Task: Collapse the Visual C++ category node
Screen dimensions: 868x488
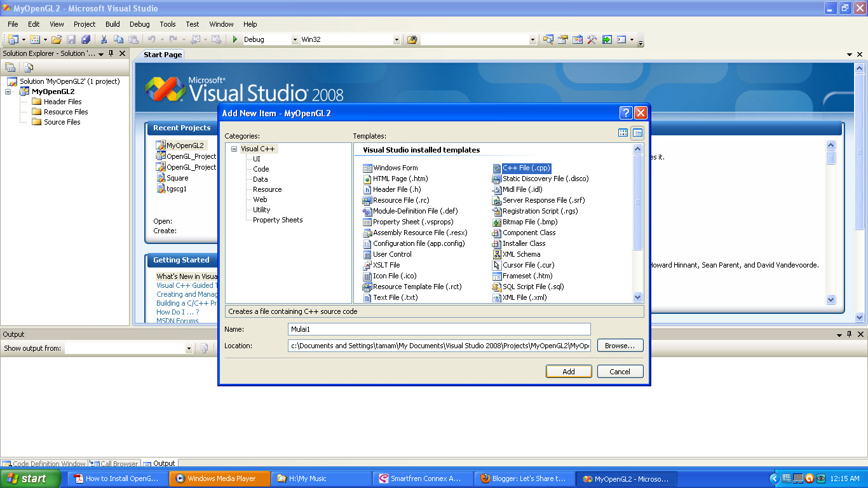Action: [x=234, y=149]
